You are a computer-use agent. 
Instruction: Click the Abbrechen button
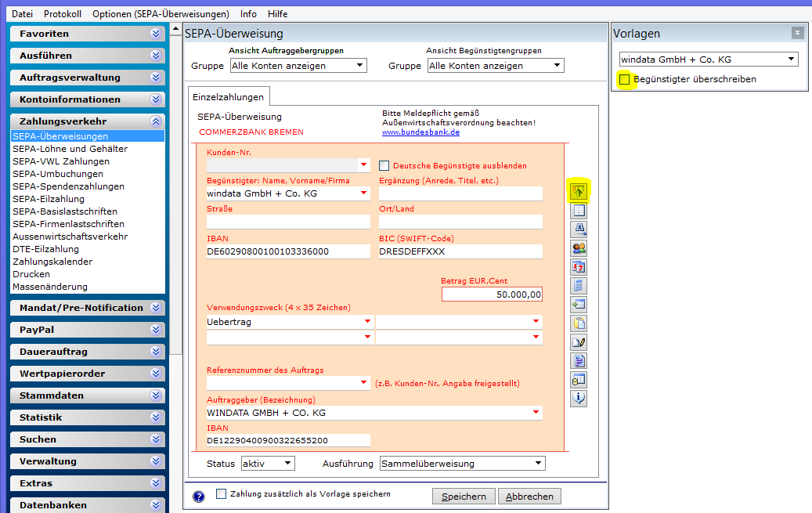click(529, 497)
